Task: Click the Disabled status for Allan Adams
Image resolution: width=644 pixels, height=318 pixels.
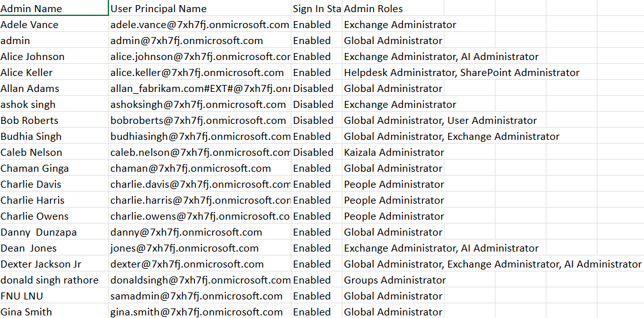Action: (313, 89)
